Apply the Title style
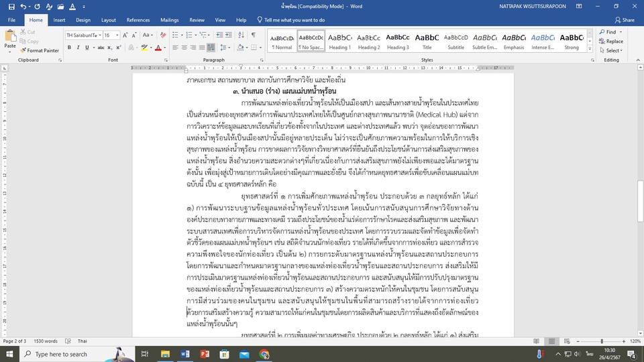Viewport: 644px width, 362px height. (427, 41)
